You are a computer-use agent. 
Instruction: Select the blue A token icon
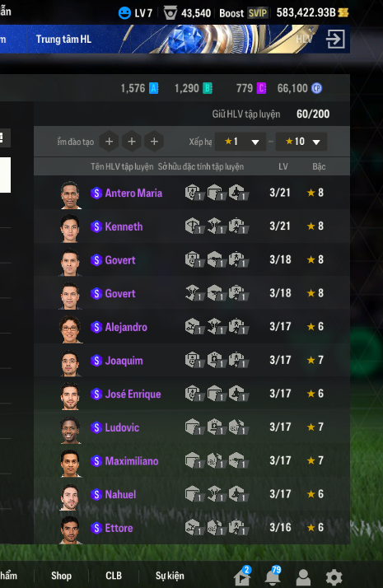tap(154, 88)
